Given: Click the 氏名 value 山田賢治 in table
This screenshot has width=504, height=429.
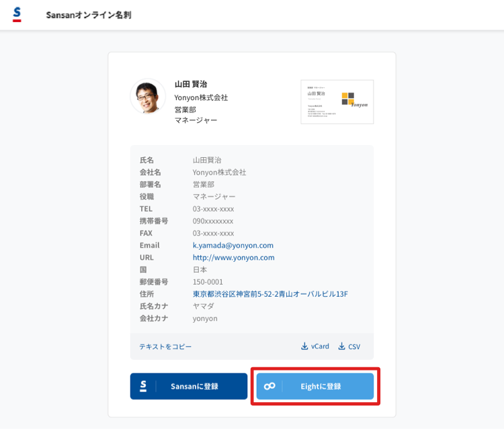Looking at the screenshot, I should [207, 160].
